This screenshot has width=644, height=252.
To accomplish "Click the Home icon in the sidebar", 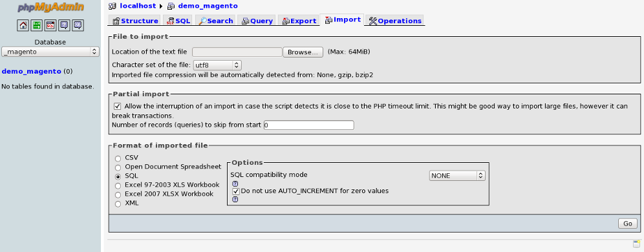I will point(23,25).
